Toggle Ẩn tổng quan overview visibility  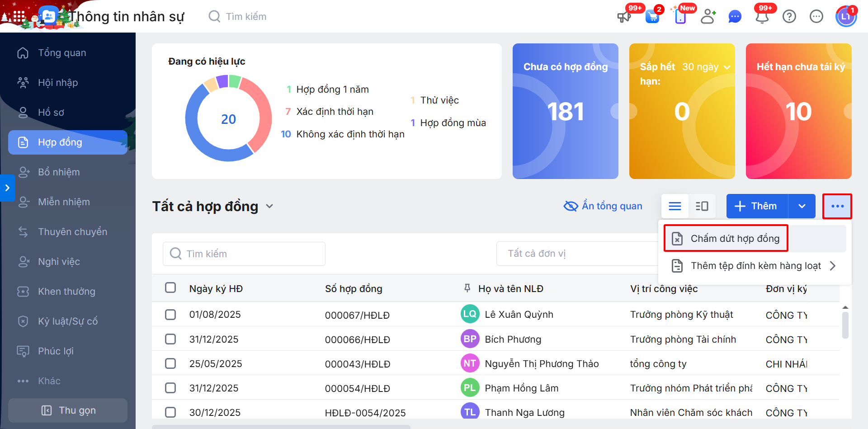(603, 206)
